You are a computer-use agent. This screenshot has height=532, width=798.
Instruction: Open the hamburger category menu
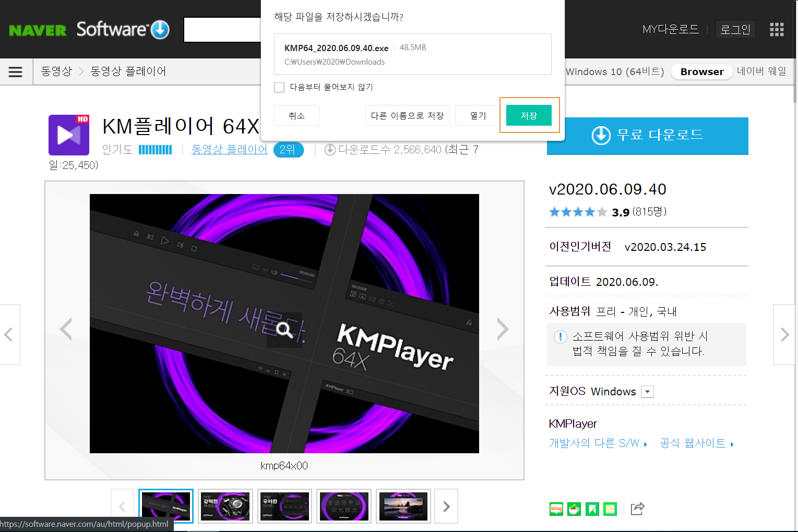click(16, 71)
